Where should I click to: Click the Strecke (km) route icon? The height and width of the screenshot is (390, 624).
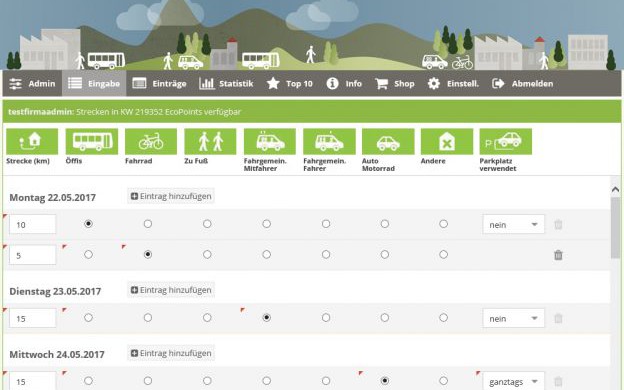(x=32, y=141)
